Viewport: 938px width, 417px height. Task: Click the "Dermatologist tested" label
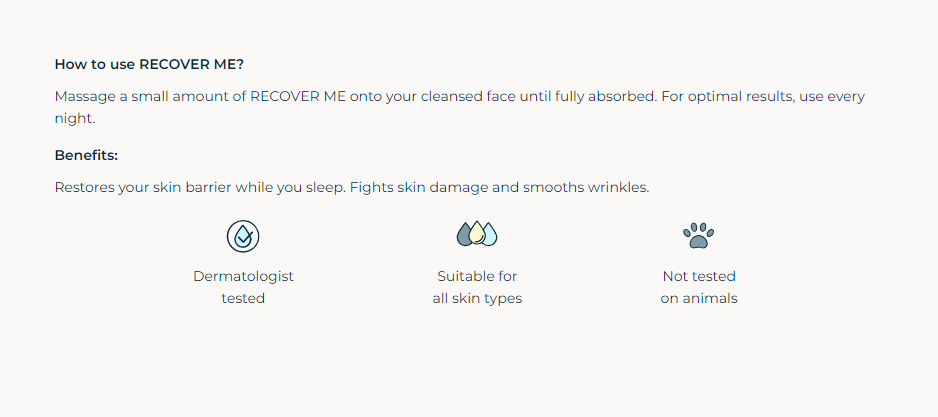[x=243, y=287]
